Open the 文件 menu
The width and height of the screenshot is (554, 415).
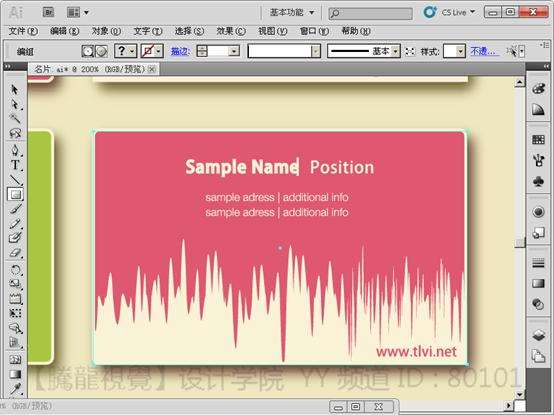[x=23, y=31]
